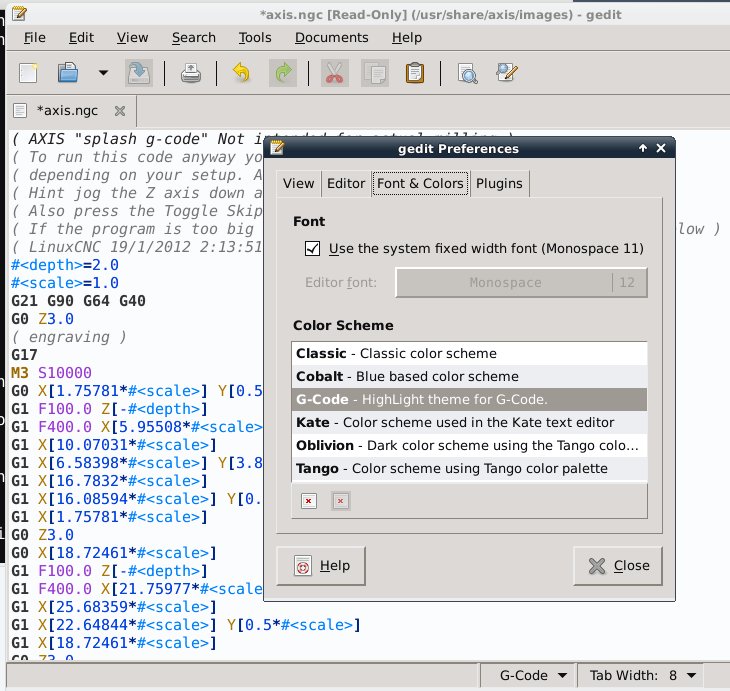Click the Close button in Preferences
The image size is (730, 691).
click(x=618, y=566)
